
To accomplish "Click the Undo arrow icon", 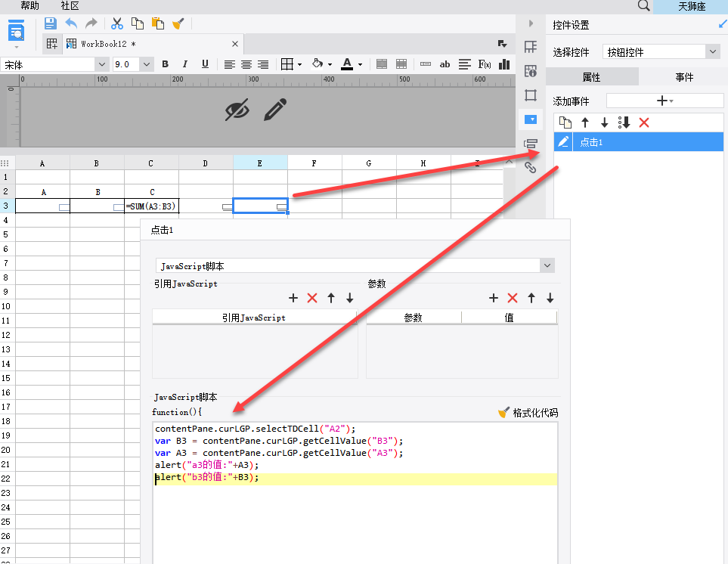I will pyautogui.click(x=71, y=23).
